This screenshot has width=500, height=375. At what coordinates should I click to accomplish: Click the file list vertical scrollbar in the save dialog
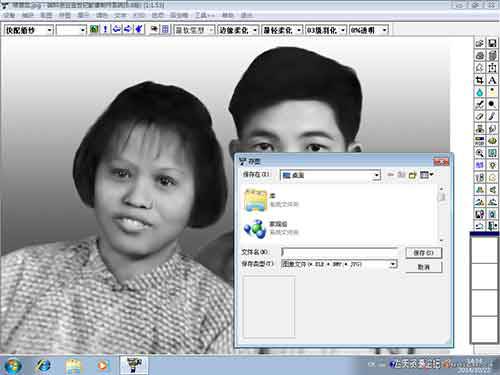pos(442,213)
